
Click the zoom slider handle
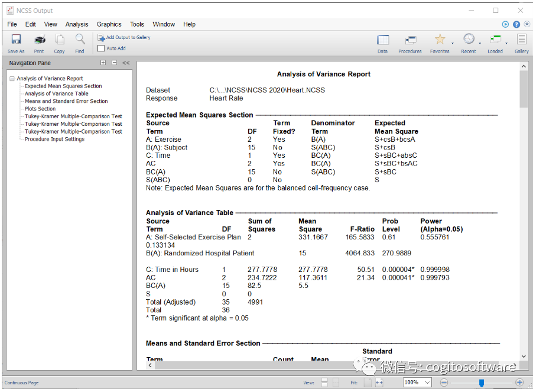pos(482,383)
